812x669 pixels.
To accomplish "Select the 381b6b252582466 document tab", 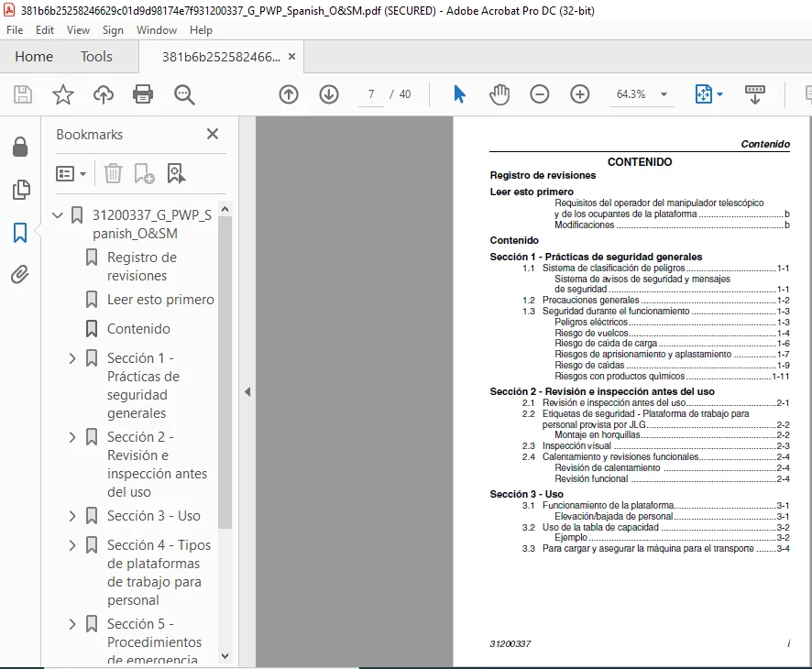I will [221, 57].
